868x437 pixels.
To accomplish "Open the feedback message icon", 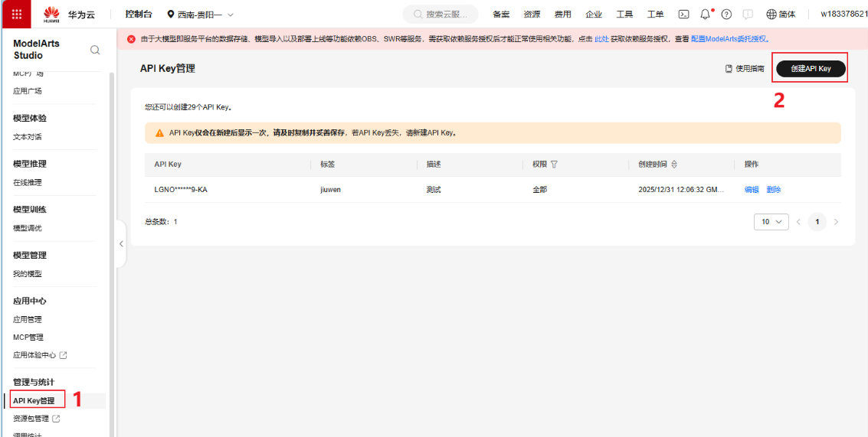I will pyautogui.click(x=747, y=15).
